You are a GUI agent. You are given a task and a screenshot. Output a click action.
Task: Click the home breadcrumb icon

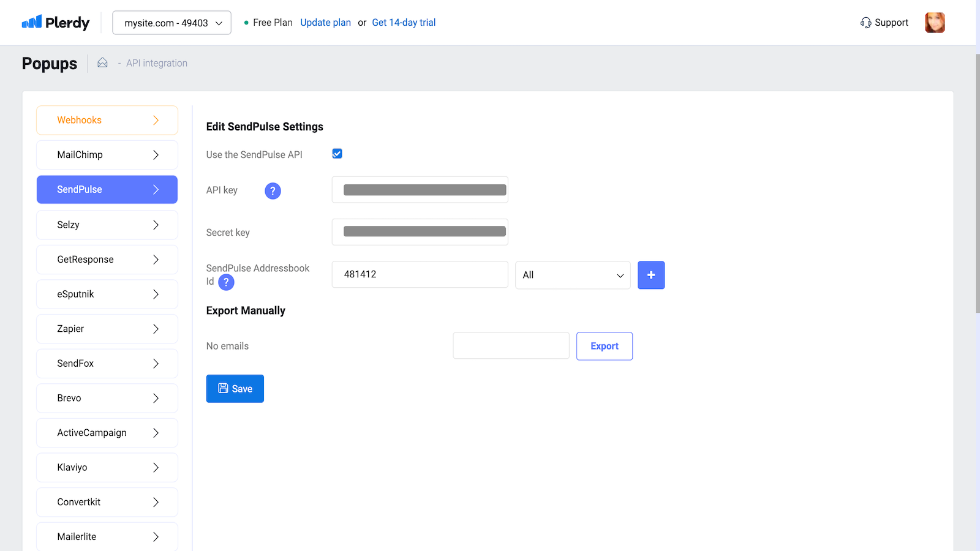102,63
